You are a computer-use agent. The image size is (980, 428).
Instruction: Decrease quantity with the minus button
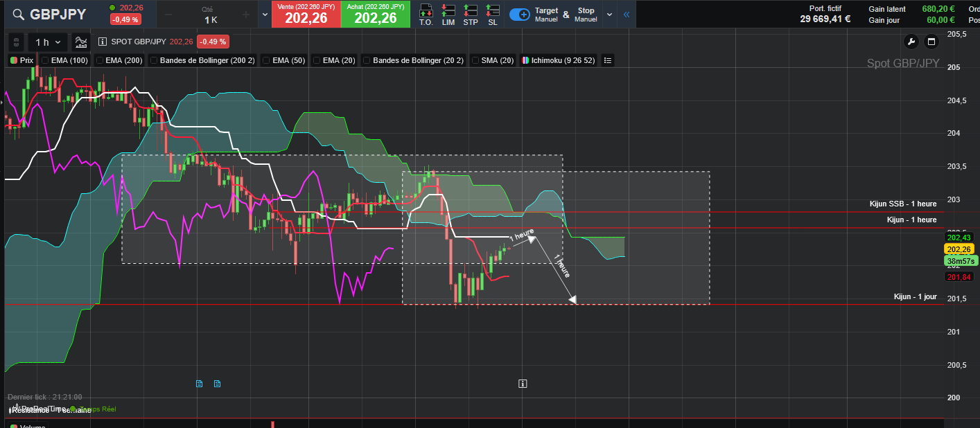pyautogui.click(x=169, y=15)
